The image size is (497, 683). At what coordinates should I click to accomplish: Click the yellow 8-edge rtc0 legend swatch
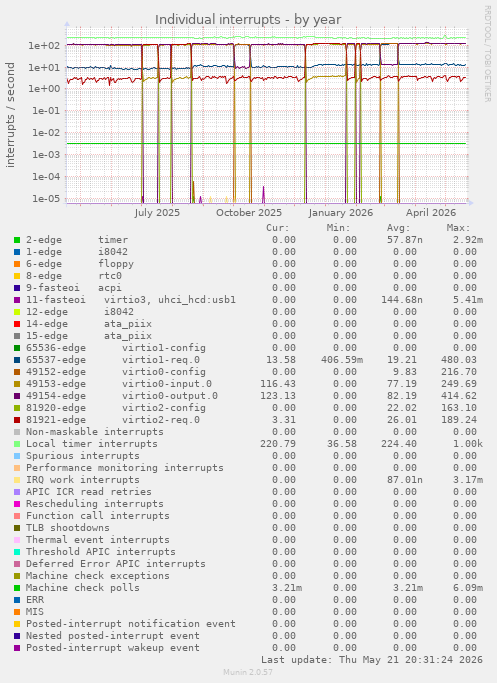(x=17, y=276)
